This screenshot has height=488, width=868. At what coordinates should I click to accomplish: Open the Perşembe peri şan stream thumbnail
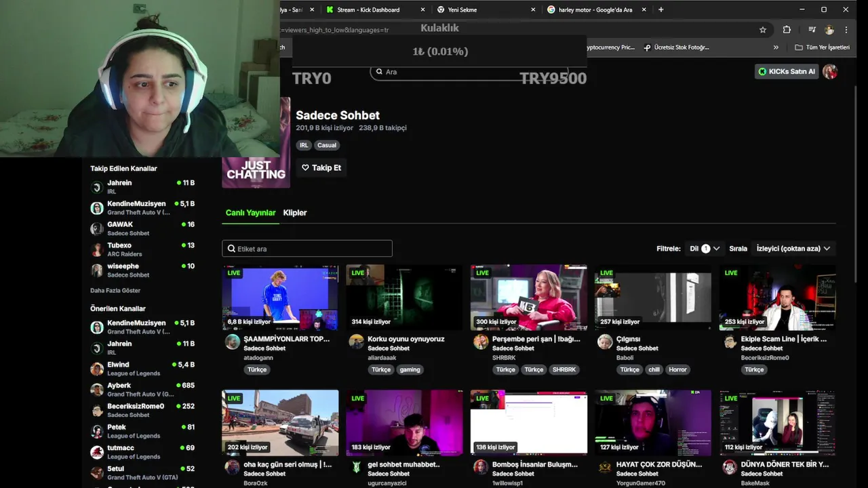pyautogui.click(x=529, y=298)
